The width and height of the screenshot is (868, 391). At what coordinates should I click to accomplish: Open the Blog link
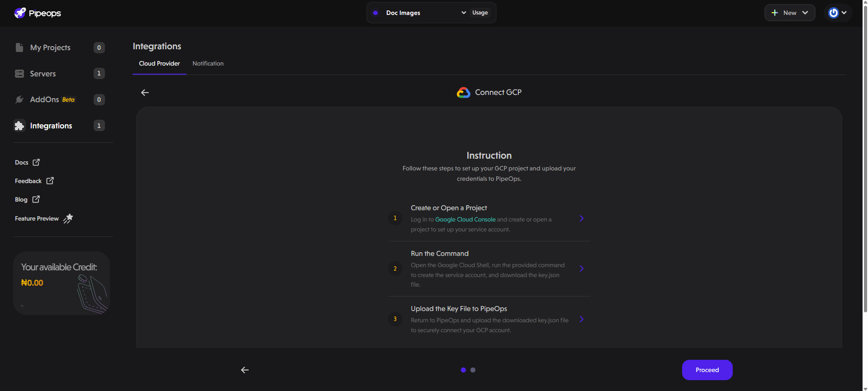point(21,199)
